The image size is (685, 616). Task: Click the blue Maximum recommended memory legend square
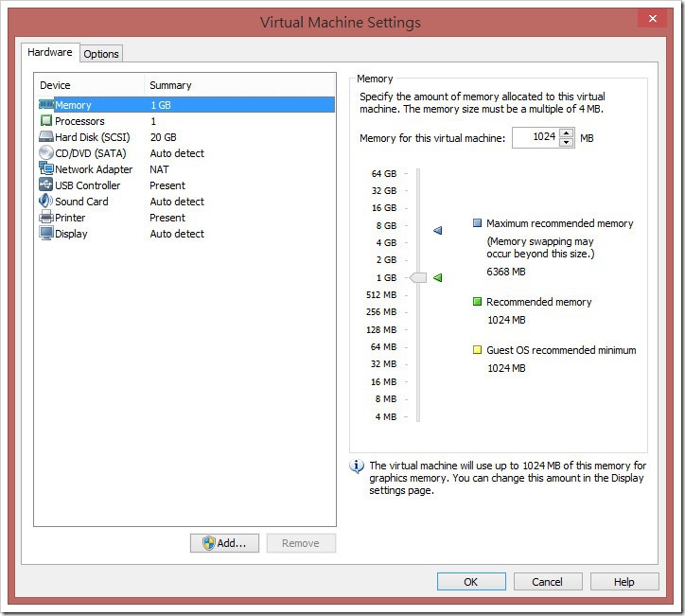(477, 223)
